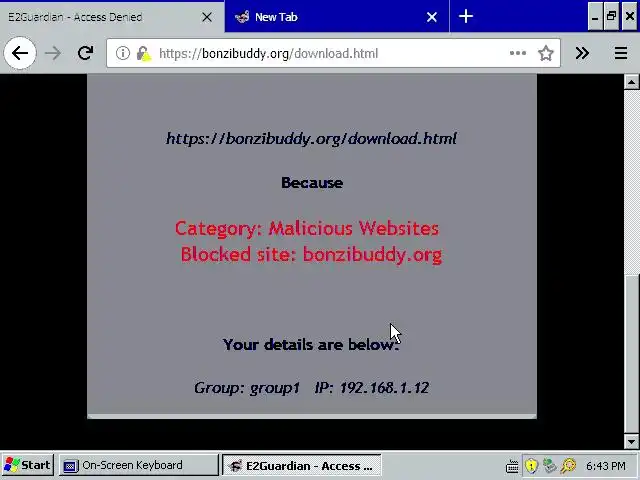Click the 6:43 PM clock
Screen dimensions: 640x480
tap(606, 466)
